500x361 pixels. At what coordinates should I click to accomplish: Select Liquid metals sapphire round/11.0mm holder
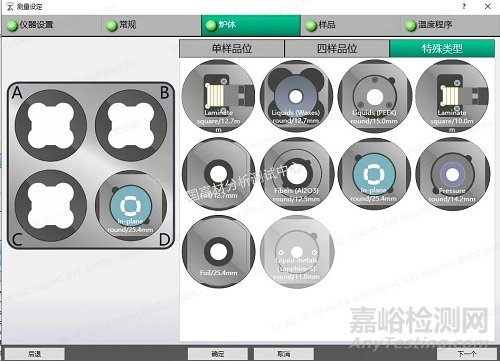(296, 252)
